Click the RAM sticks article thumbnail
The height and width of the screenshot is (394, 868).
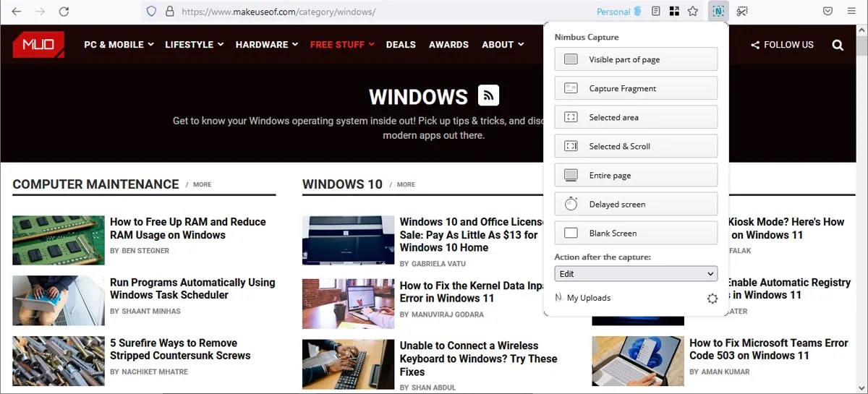pos(59,240)
